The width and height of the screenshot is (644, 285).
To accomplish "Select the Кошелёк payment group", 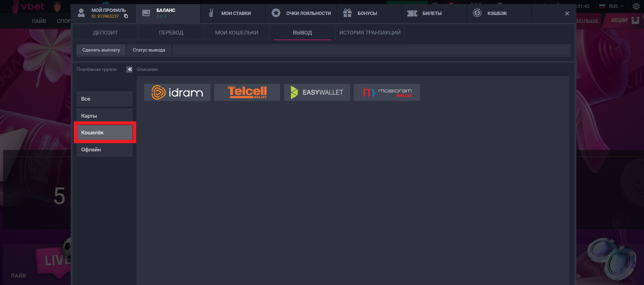I will (104, 133).
